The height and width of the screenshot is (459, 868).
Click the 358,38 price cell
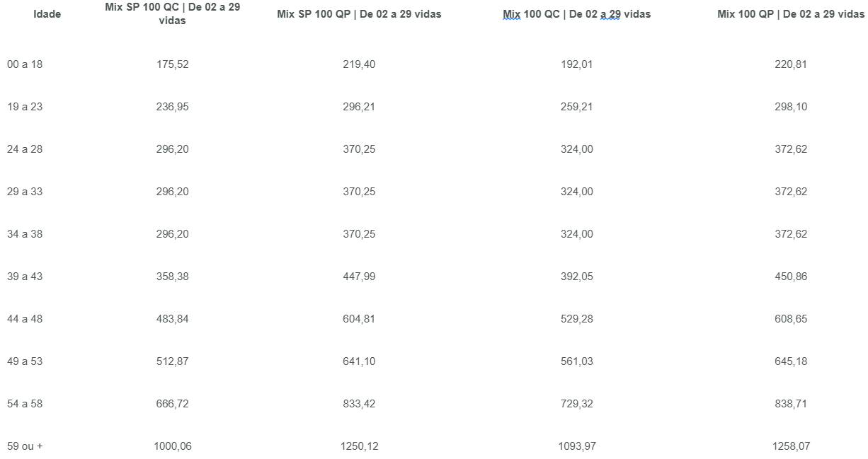[173, 277]
